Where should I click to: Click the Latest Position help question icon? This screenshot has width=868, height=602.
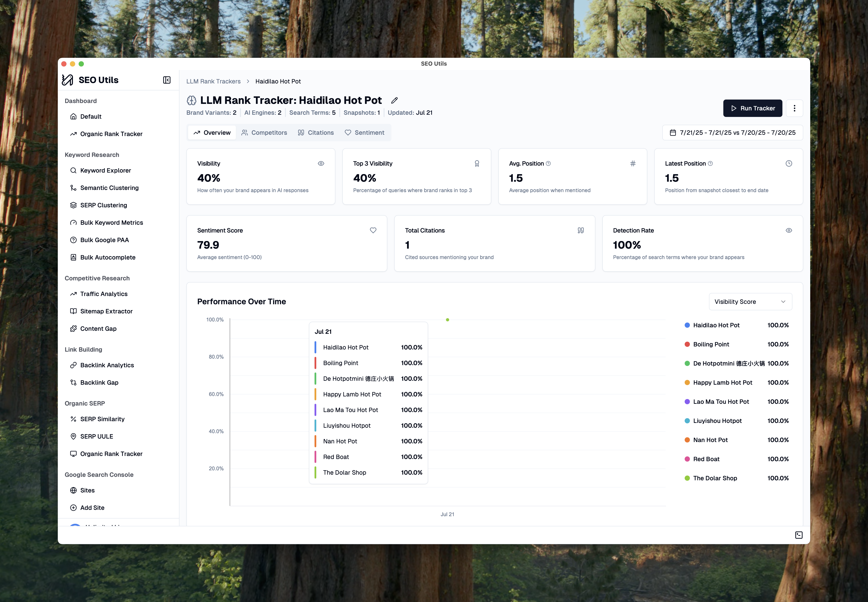(x=710, y=164)
